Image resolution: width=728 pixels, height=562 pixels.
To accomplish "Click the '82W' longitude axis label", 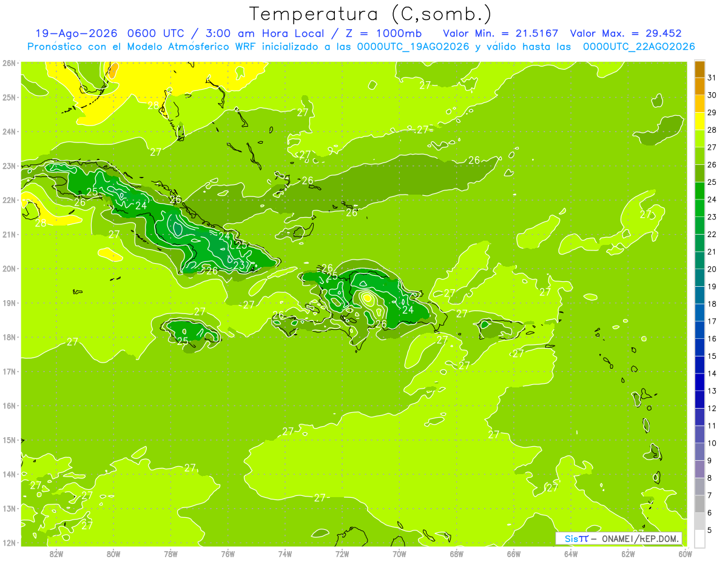I will [56, 554].
